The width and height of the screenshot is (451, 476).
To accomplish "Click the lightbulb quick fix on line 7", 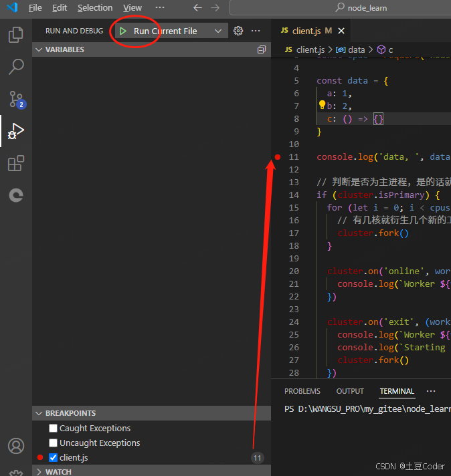I will pyautogui.click(x=322, y=105).
